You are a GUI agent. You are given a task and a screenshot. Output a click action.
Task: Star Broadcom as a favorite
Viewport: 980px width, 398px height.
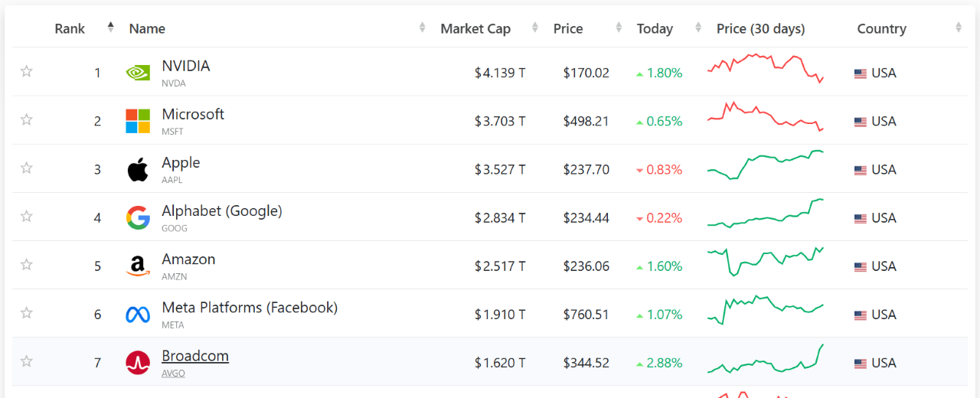point(27,361)
